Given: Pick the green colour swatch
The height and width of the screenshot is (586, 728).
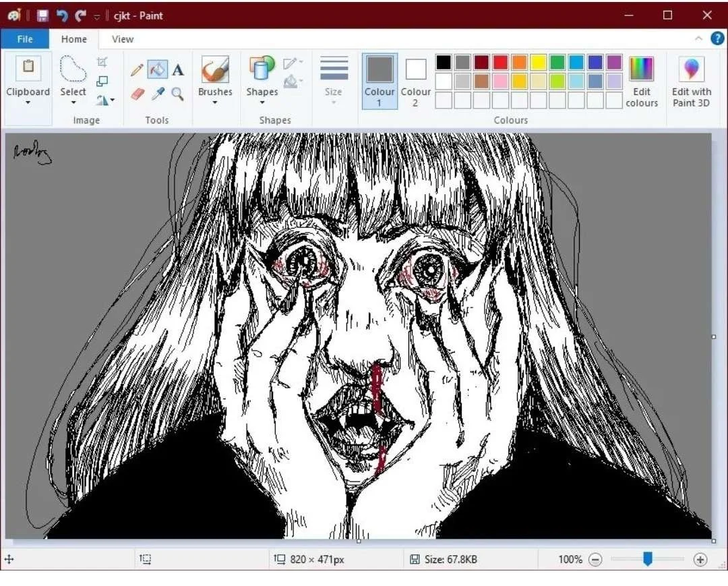Looking at the screenshot, I should pos(557,62).
